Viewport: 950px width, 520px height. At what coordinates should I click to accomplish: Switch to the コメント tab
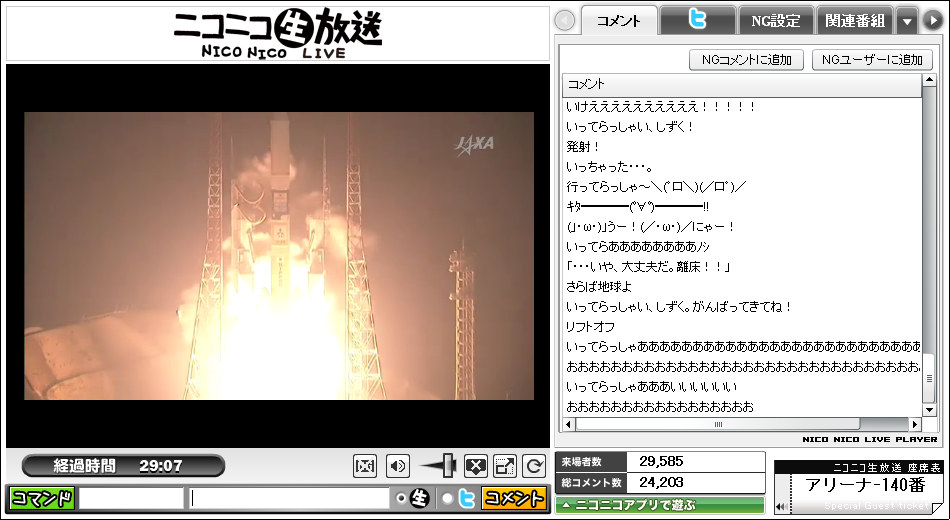click(619, 21)
